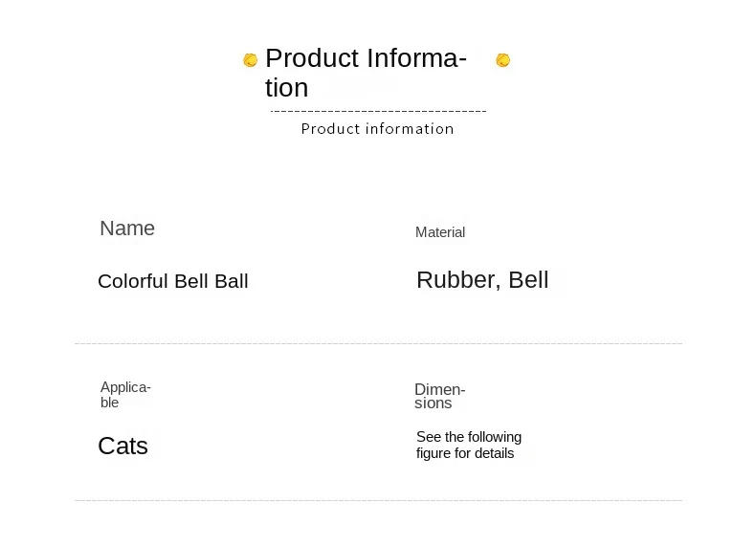Click the separator line below Name row
This screenshot has width=756, height=545.
[x=378, y=343]
